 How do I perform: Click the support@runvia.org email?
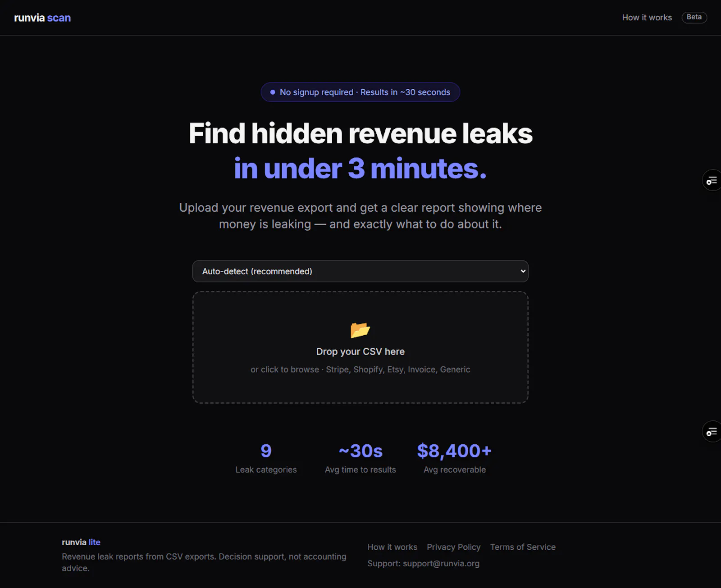[x=441, y=563]
